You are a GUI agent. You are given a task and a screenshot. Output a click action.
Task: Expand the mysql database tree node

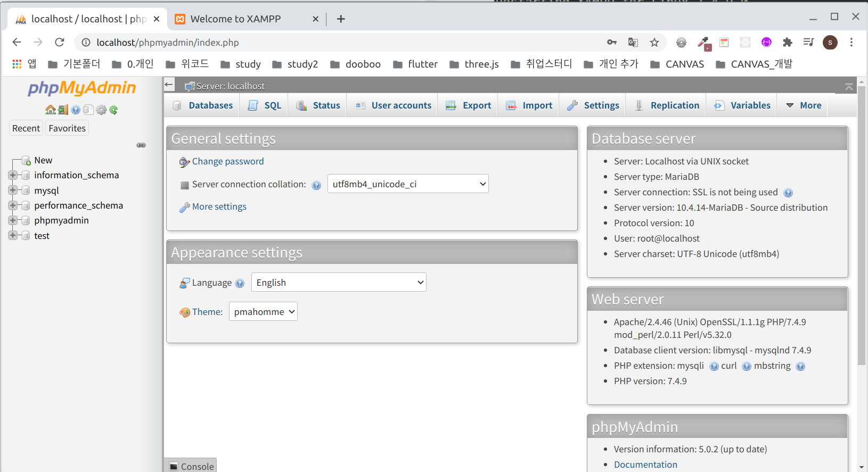coord(13,190)
